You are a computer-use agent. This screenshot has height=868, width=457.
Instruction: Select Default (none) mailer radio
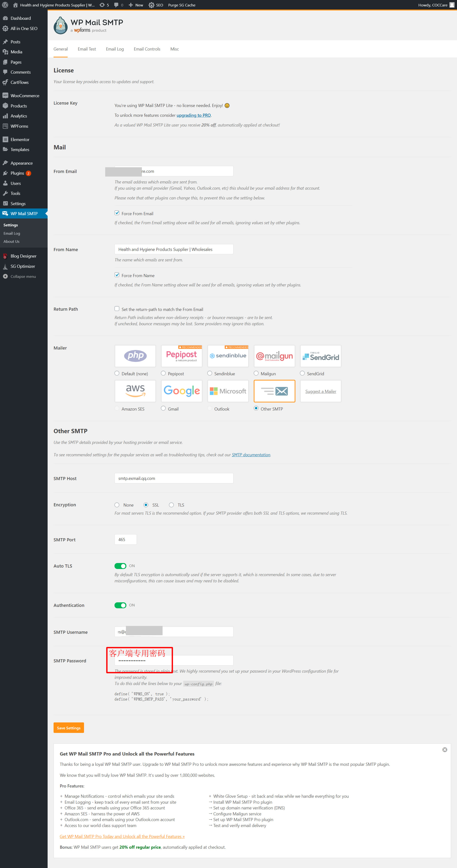tap(117, 373)
